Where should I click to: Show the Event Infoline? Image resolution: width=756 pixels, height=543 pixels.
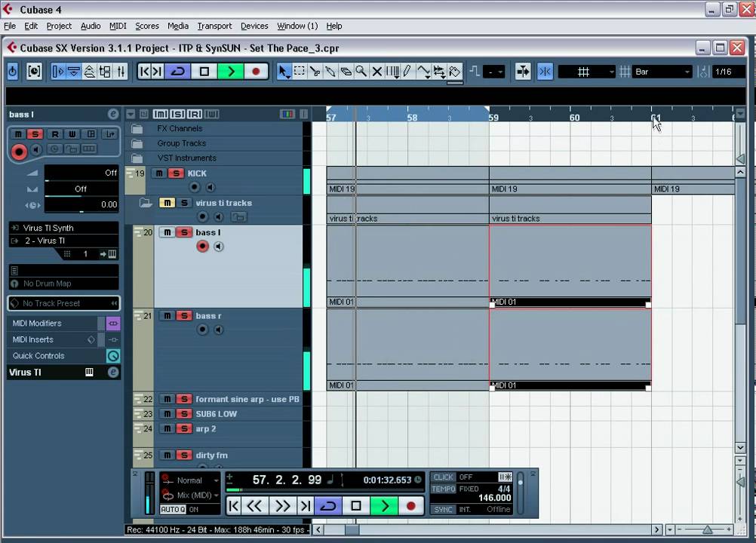tap(74, 72)
